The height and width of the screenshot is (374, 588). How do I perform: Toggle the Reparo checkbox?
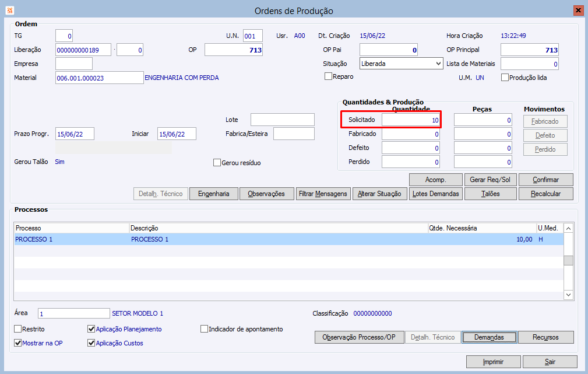click(x=328, y=76)
